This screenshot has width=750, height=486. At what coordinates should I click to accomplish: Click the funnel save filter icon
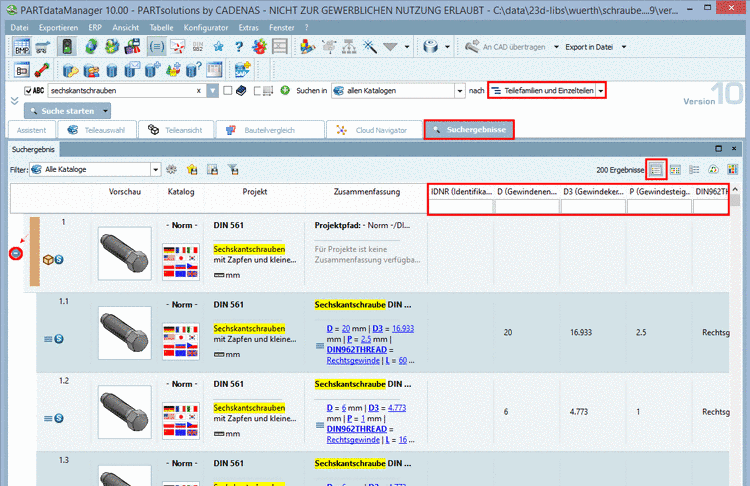pos(233,169)
